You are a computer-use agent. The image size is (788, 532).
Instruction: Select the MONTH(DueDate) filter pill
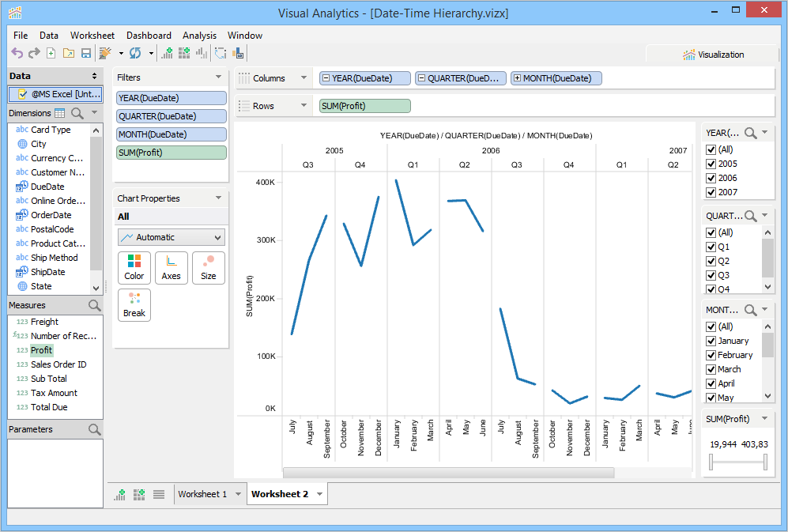point(172,134)
